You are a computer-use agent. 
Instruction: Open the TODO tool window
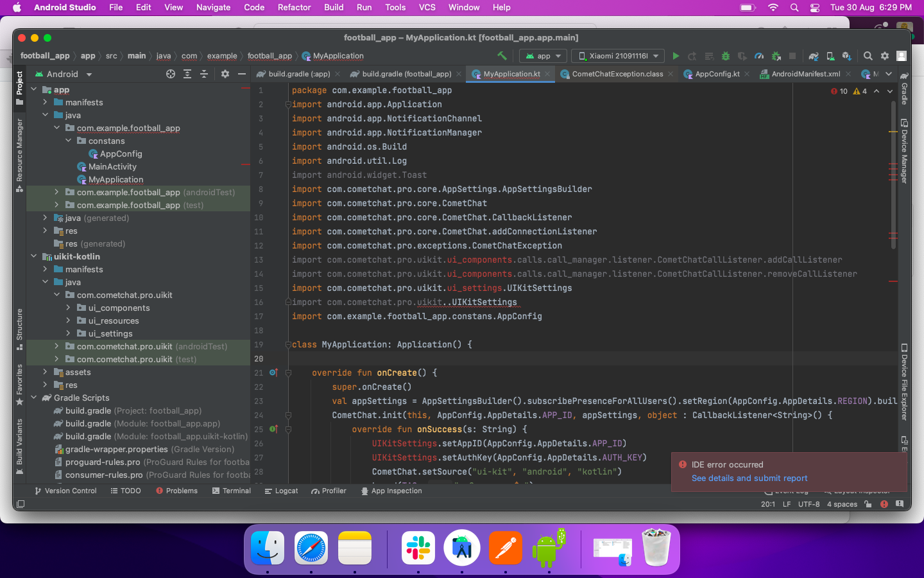(126, 491)
